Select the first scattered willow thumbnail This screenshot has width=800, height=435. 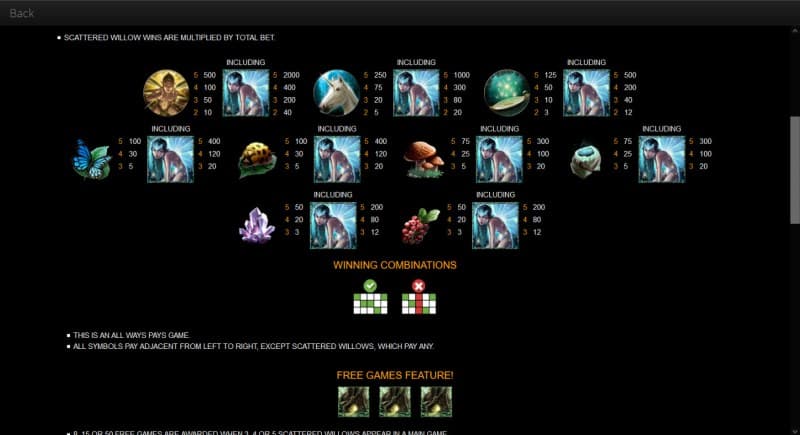354,402
